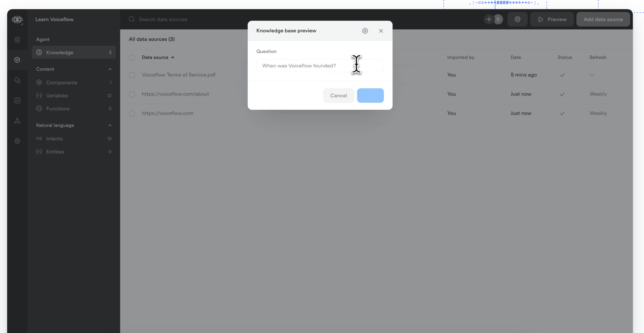Click the Variables braces icon
Image resolution: width=644 pixels, height=333 pixels.
(39, 96)
